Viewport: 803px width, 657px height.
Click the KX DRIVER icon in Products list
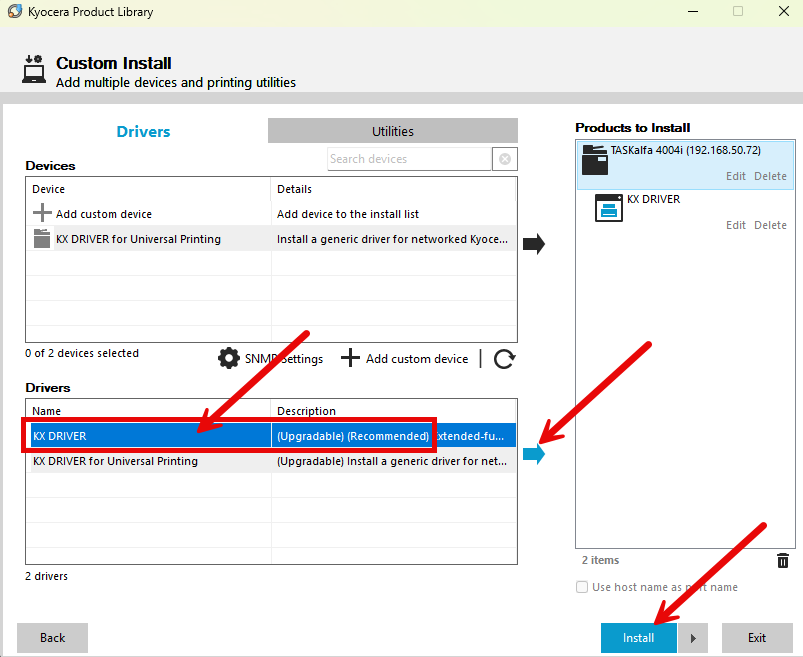tap(608, 208)
